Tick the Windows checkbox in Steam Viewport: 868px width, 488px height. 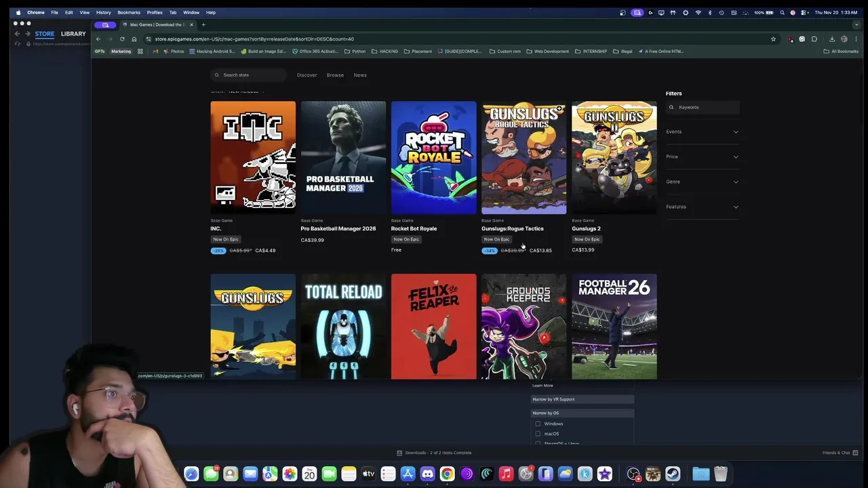[x=538, y=424]
